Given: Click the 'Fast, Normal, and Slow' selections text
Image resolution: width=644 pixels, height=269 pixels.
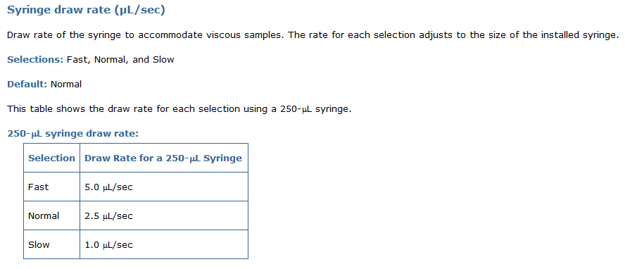Looking at the screenshot, I should [120, 60].
